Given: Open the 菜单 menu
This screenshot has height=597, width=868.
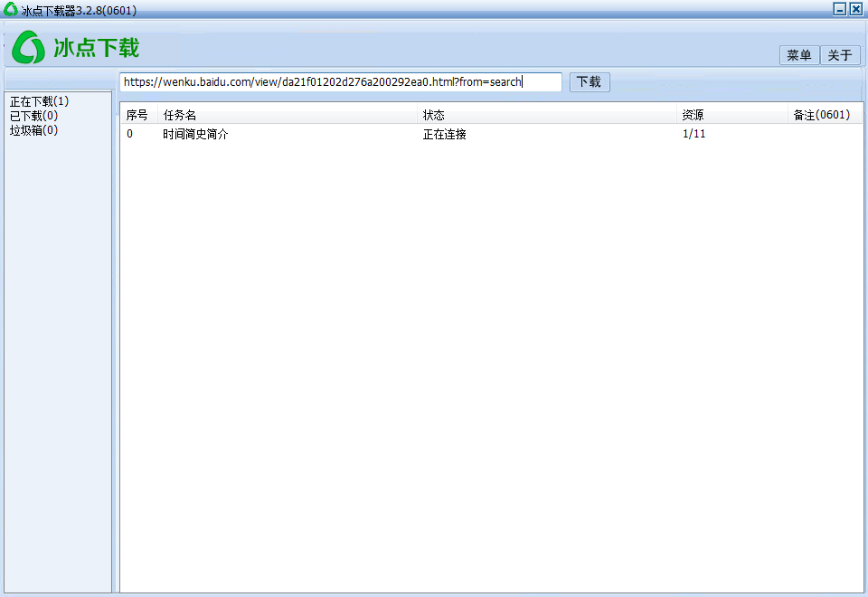Looking at the screenshot, I should tap(798, 55).
